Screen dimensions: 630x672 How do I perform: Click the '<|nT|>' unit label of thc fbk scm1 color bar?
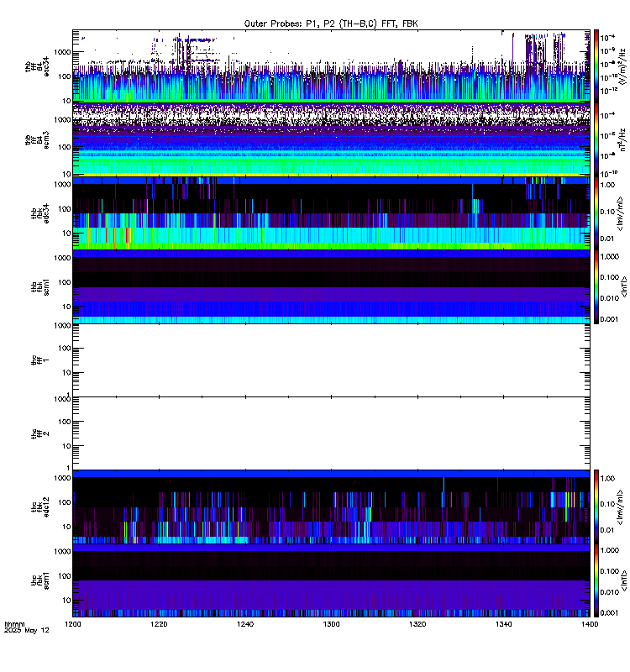(x=624, y=580)
